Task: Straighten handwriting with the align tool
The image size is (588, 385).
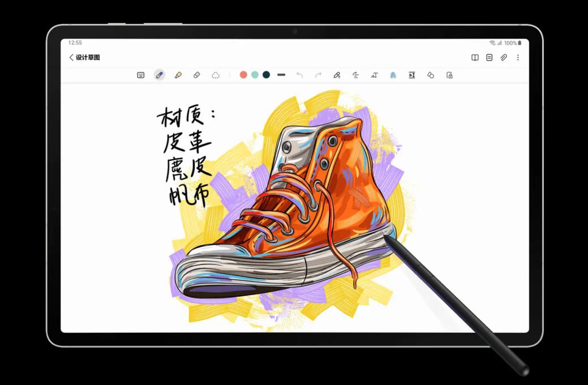Action: click(x=355, y=75)
